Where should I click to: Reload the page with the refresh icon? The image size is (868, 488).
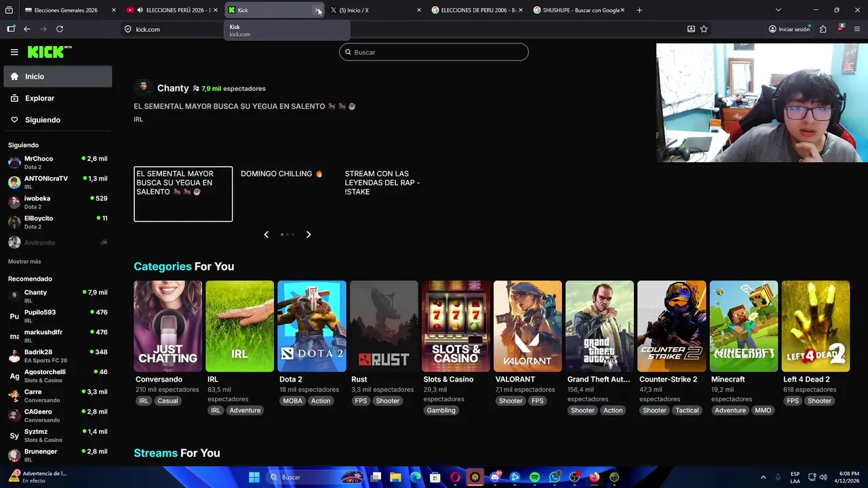(60, 29)
